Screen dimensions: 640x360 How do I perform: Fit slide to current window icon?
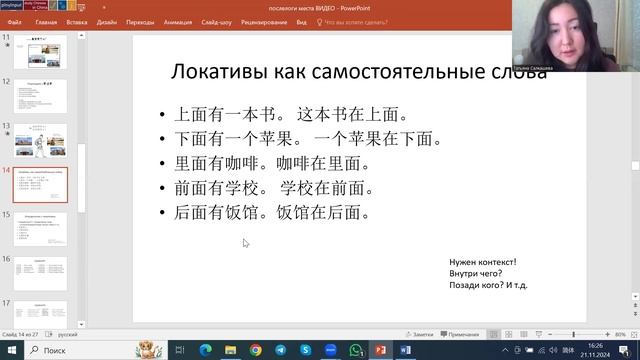634,334
